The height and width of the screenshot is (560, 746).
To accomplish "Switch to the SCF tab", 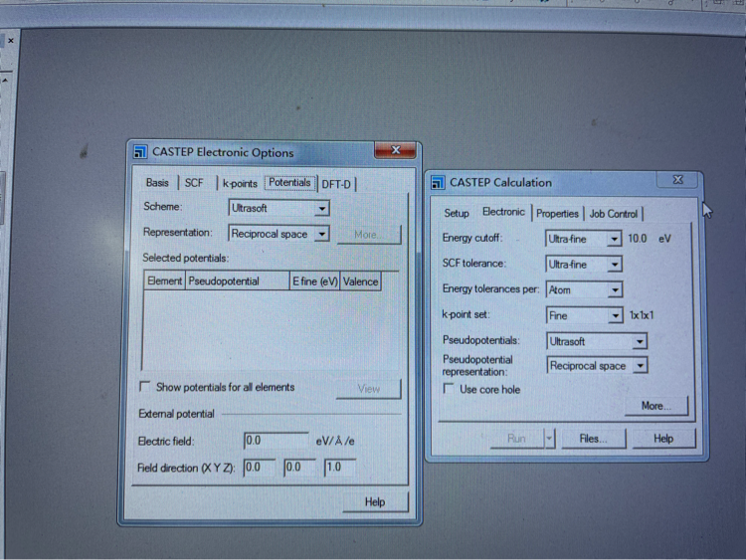I will [194, 183].
